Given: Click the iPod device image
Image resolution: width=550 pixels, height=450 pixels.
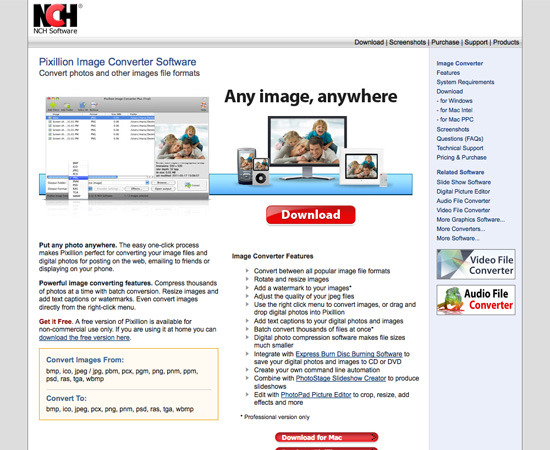Looking at the screenshot, I should coord(261,172).
